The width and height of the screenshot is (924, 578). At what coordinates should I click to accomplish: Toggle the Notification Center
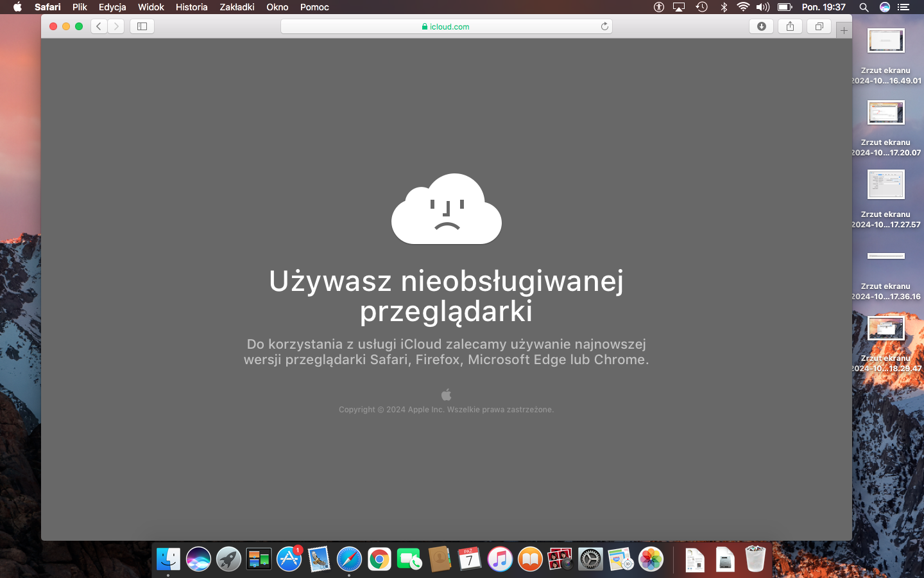903,7
